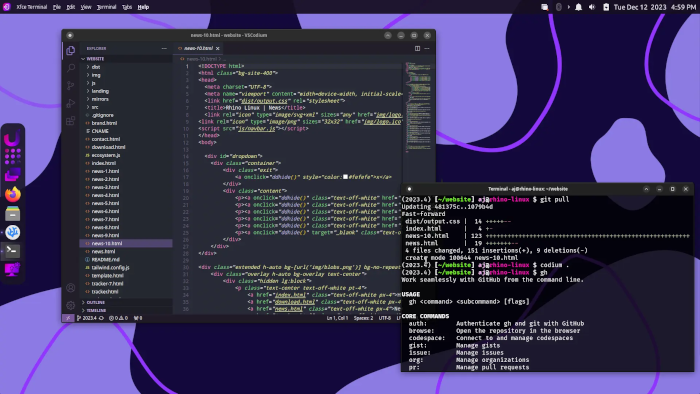Open Source Control view icon

(71, 86)
